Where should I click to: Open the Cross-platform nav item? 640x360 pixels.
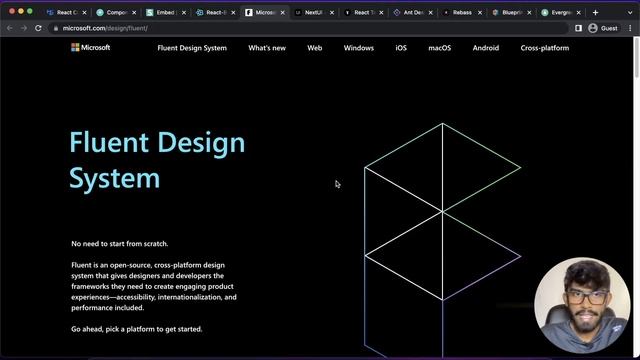point(544,48)
